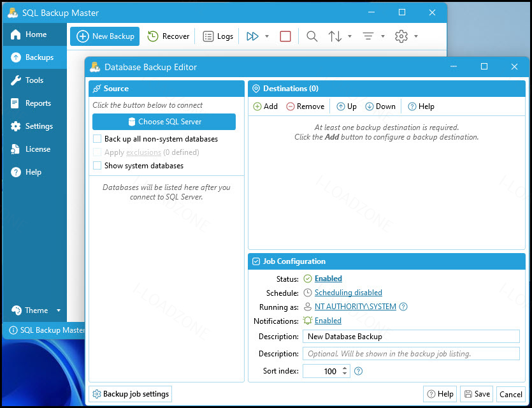Click the Job Configuration checkmark icon
The image size is (532, 408).
click(x=256, y=261)
